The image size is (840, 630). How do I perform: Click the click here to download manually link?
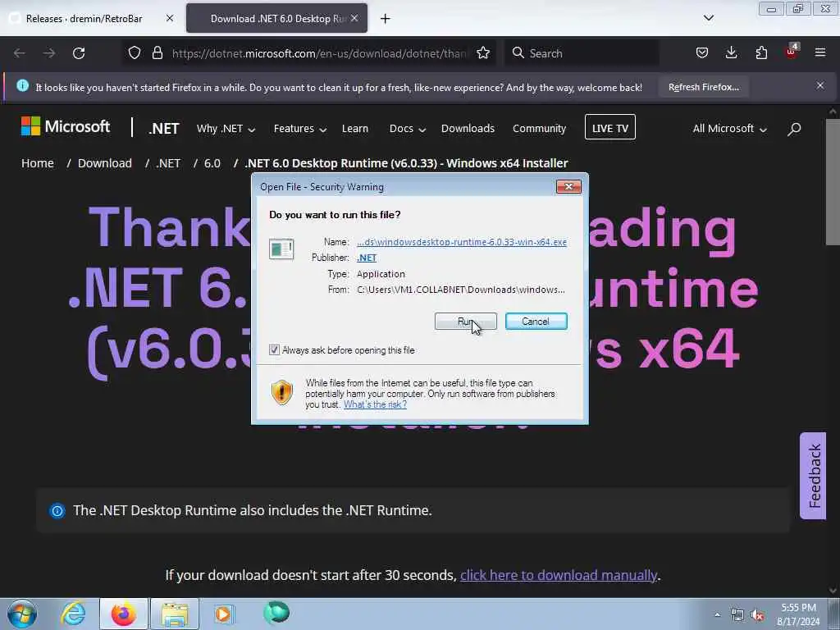coord(559,575)
